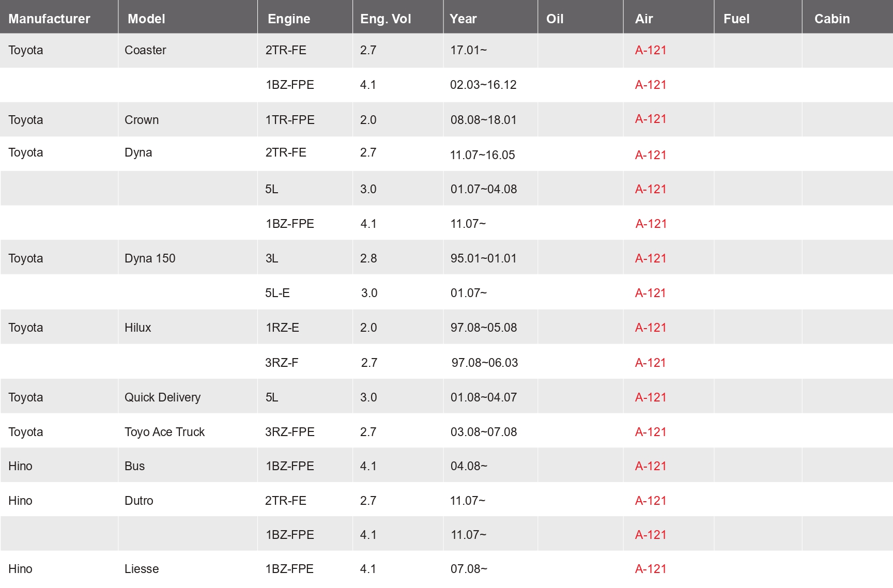Open the A-121 link in Toyota Crown row
Viewport: 893px width, 588px height.
(651, 119)
